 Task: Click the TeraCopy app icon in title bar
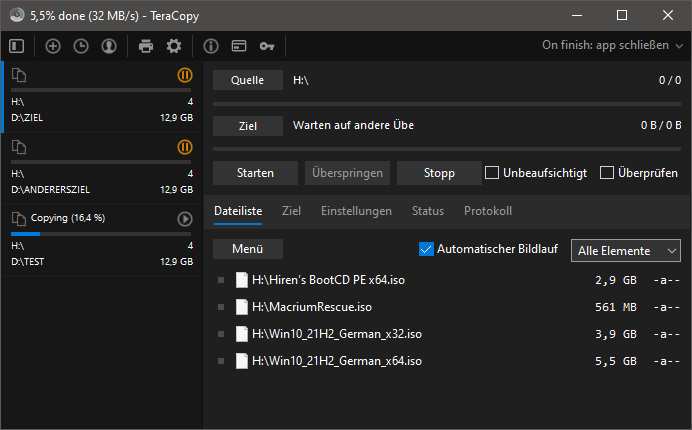click(17, 15)
